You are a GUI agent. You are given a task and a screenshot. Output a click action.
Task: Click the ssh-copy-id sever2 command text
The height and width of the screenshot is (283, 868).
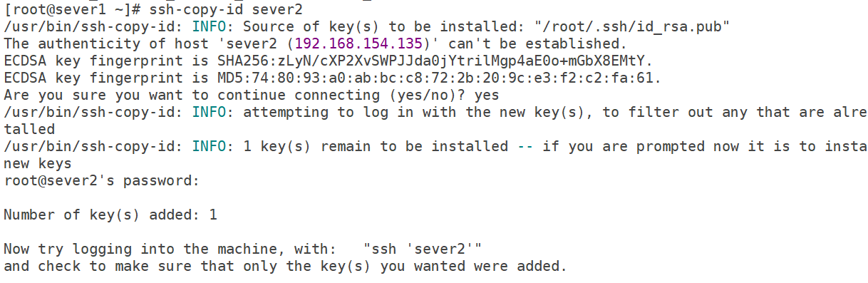[226, 9]
